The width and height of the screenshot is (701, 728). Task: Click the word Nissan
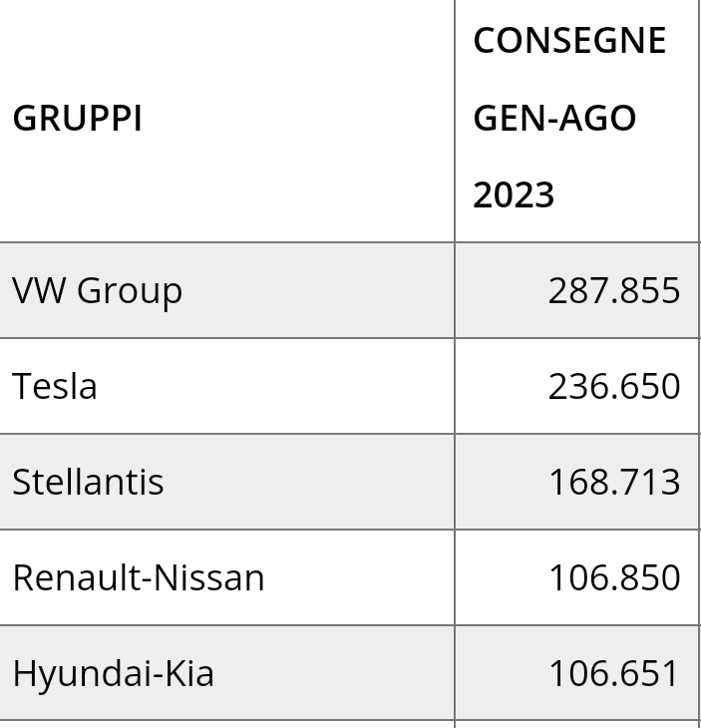click(x=208, y=578)
